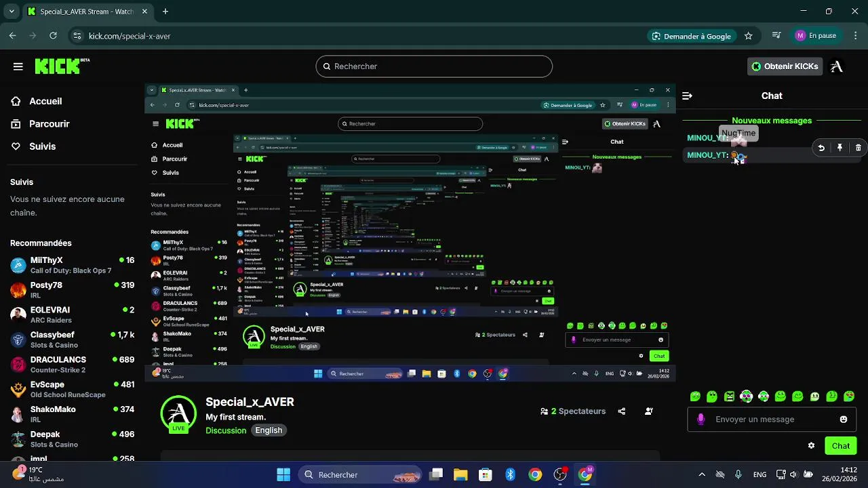Click Obtenir KICKs button
The image size is (868, 488).
coord(785,66)
